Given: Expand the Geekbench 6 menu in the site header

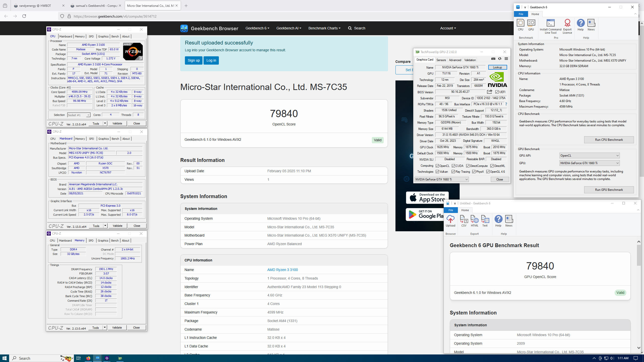Looking at the screenshot, I should click(x=257, y=28).
